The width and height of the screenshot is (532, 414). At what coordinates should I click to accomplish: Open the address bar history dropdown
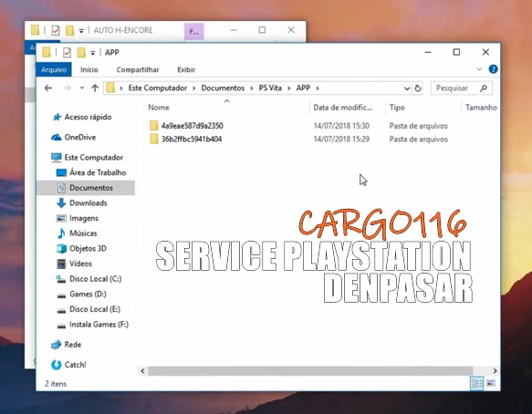tap(407, 88)
